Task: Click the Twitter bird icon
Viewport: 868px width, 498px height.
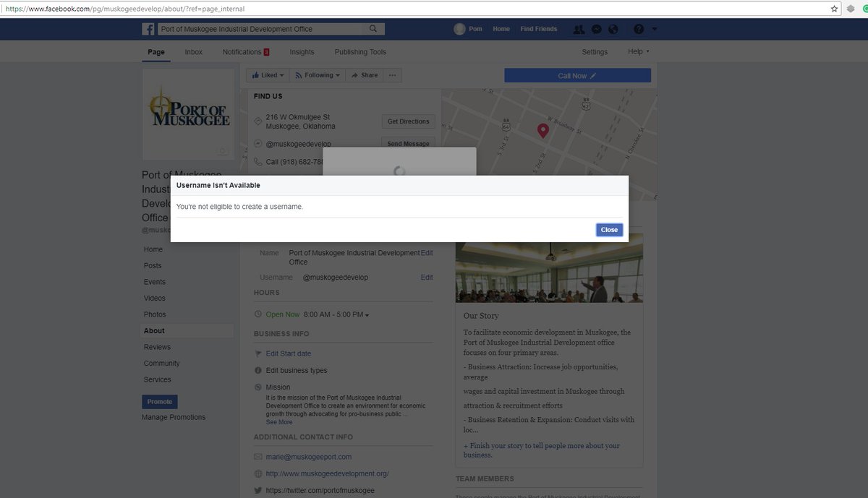Action: 258,490
